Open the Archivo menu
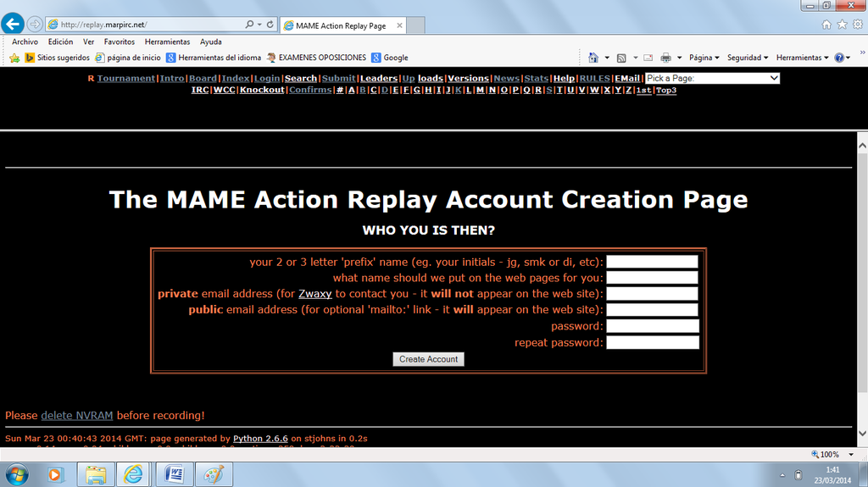 (25, 42)
